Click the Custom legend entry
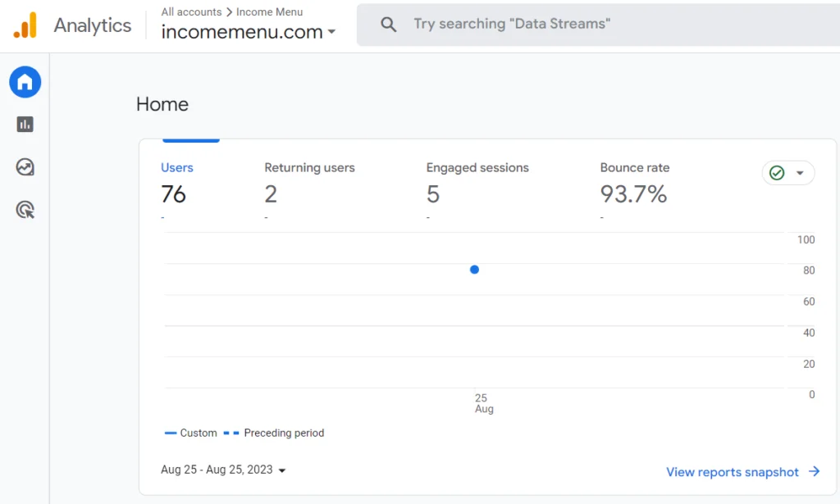The image size is (840, 504). (190, 433)
